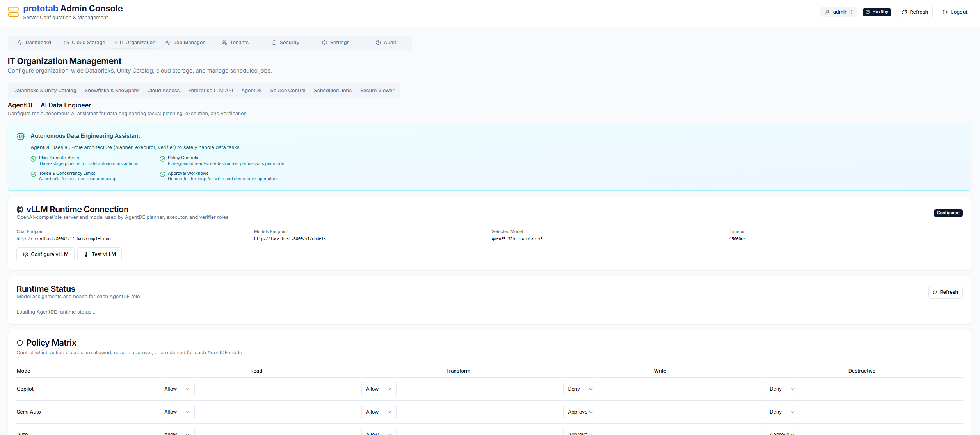Click the Plan-Execute-Verify checkmark icon
Image resolution: width=980 pixels, height=435 pixels.
tap(33, 159)
